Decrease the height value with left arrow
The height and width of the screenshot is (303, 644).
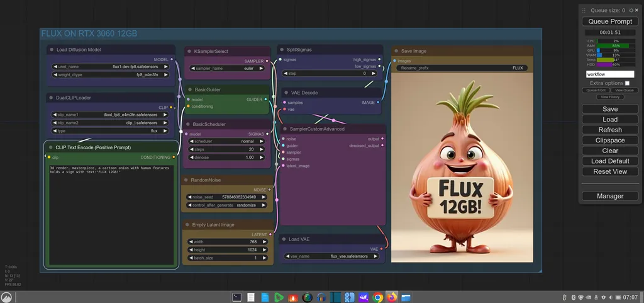[190, 250]
